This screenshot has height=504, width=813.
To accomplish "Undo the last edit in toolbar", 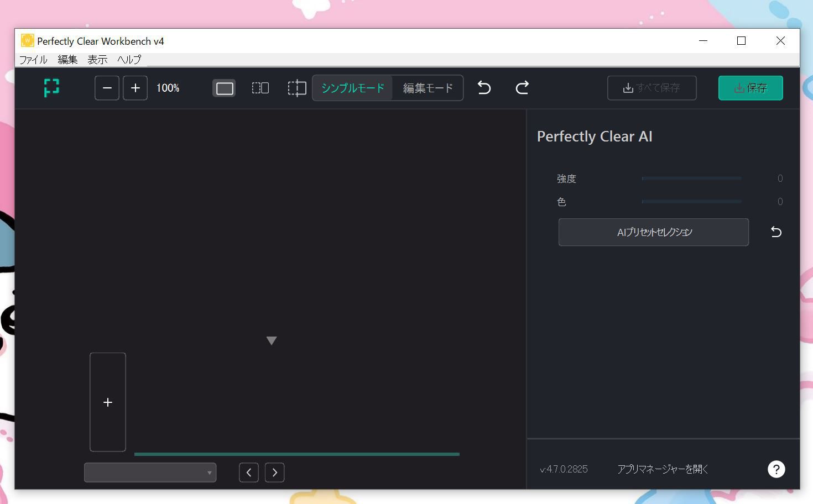I will pyautogui.click(x=484, y=88).
